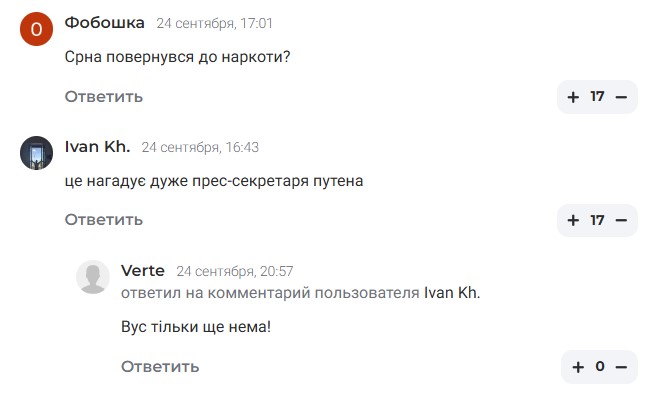Image resolution: width=649 pixels, height=404 pixels.
Task: Reply to Фобошка's comment via Ответить
Action: [104, 97]
